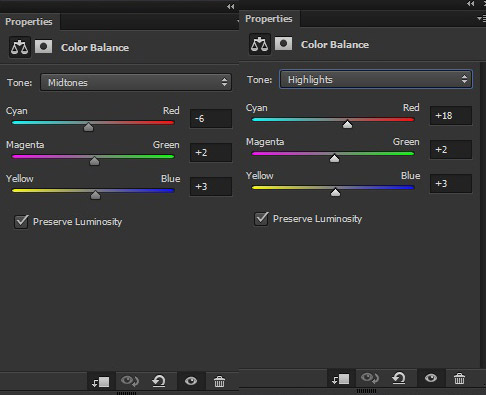Screen dimensions: 486x395
Task: Reset adjustment defaults in Highlights panel
Action: click(399, 378)
